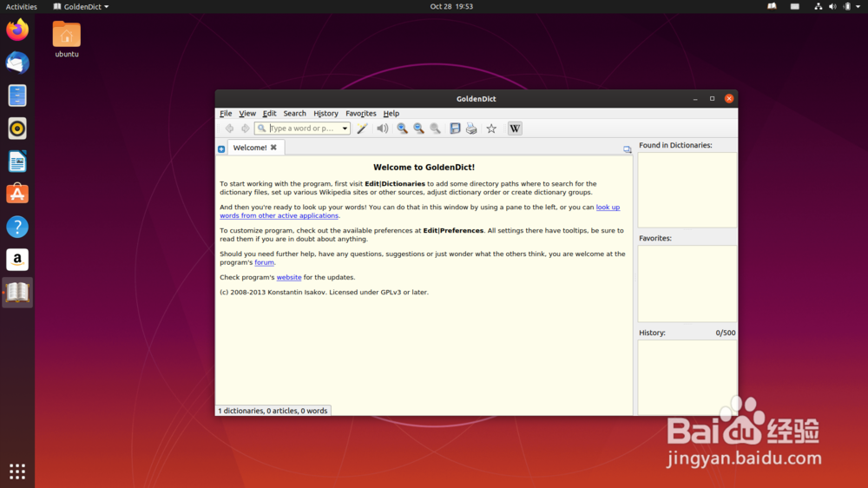Open the History menu
The image size is (868, 488).
tap(325, 114)
